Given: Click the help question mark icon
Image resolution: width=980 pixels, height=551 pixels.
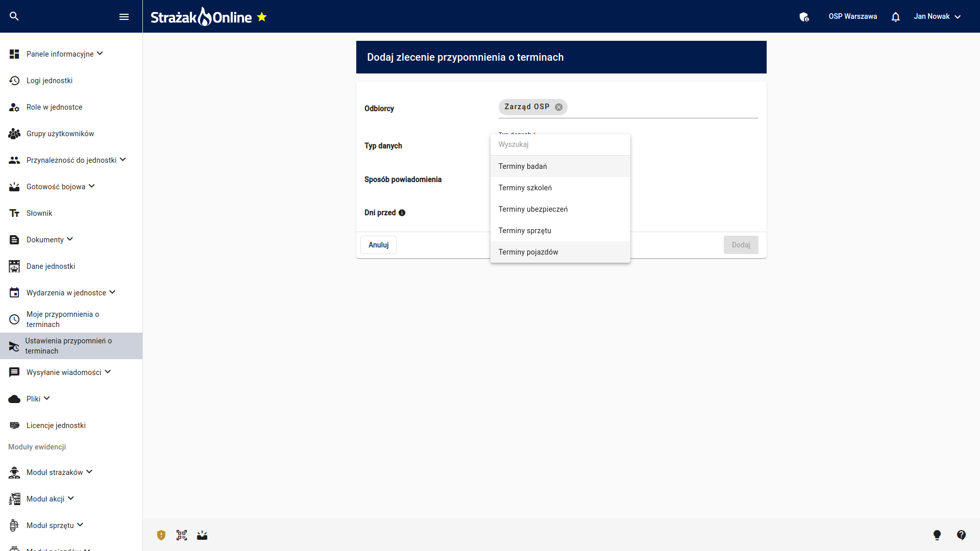Looking at the screenshot, I should point(961,535).
